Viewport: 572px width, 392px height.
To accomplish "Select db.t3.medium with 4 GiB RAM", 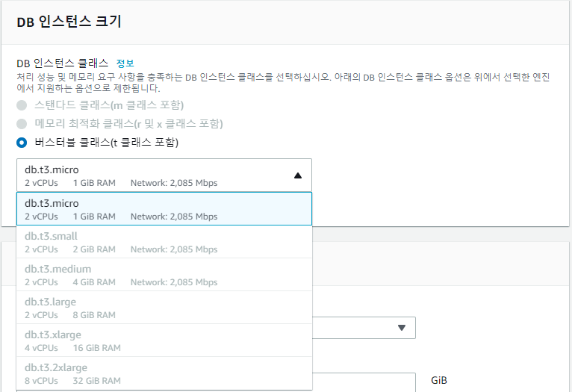I will click(164, 275).
